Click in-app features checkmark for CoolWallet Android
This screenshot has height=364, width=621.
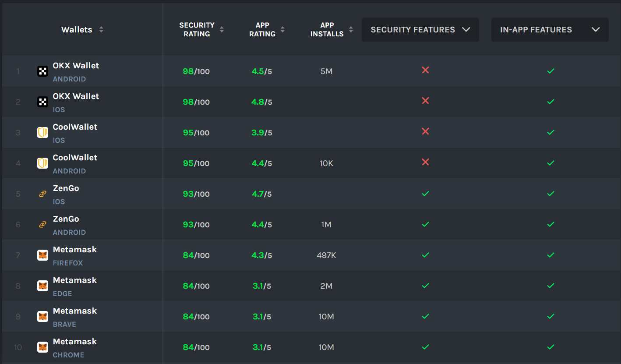550,163
